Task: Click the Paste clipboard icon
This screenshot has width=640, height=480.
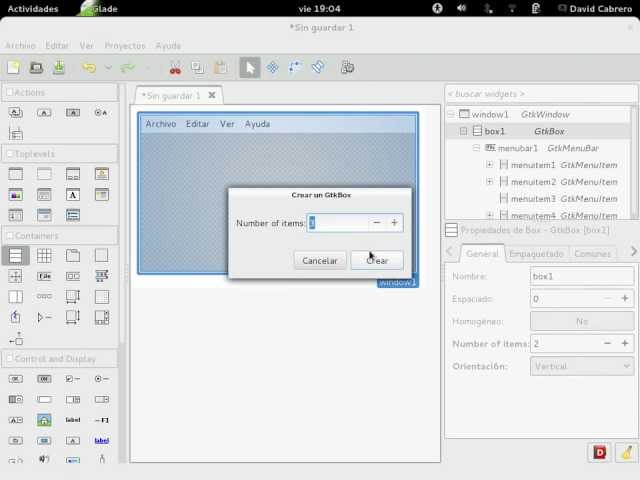Action: 221,67
